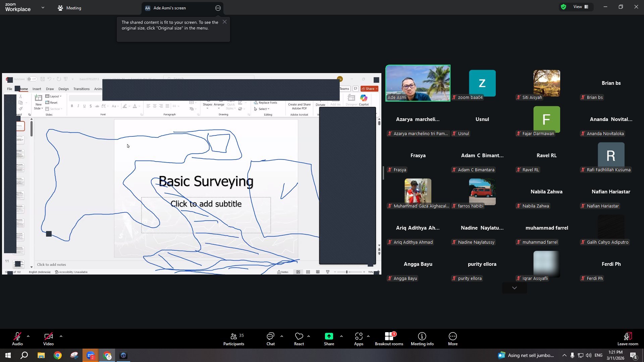644x362 pixels.
Task: Open the Select dropdown in Editing group
Action: click(262, 109)
